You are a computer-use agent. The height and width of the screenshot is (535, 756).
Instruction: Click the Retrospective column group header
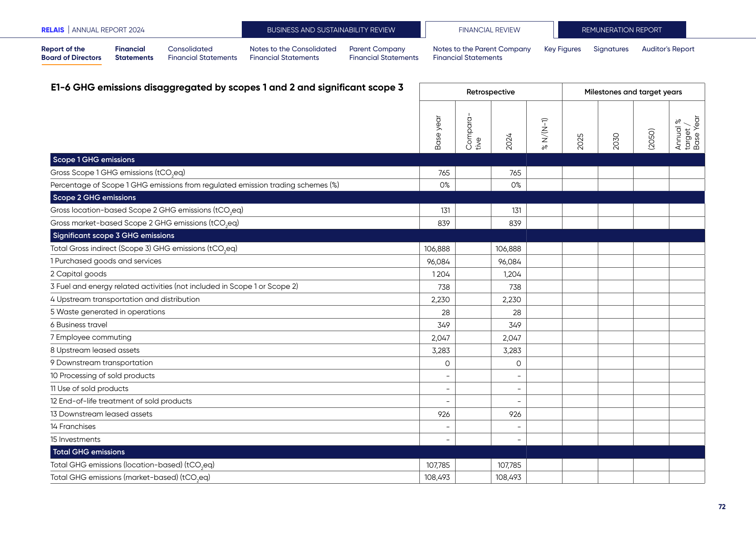click(x=490, y=92)
